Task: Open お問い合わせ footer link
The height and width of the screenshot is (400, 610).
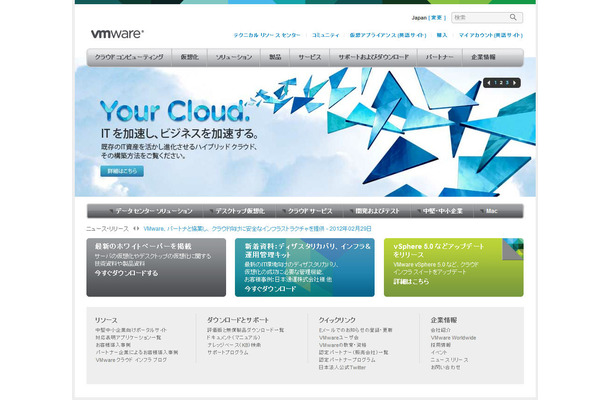Action: pyautogui.click(x=445, y=367)
